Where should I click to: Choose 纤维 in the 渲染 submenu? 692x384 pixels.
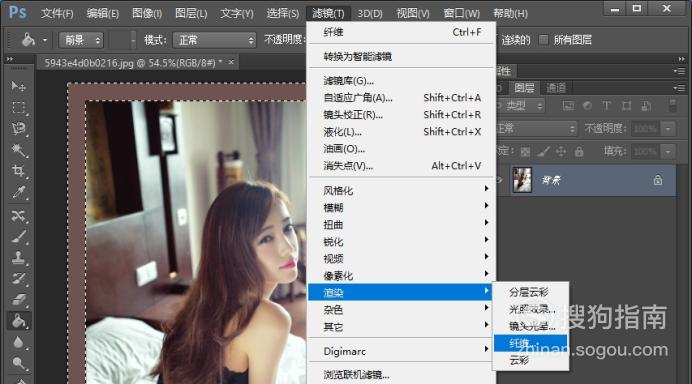point(530,343)
